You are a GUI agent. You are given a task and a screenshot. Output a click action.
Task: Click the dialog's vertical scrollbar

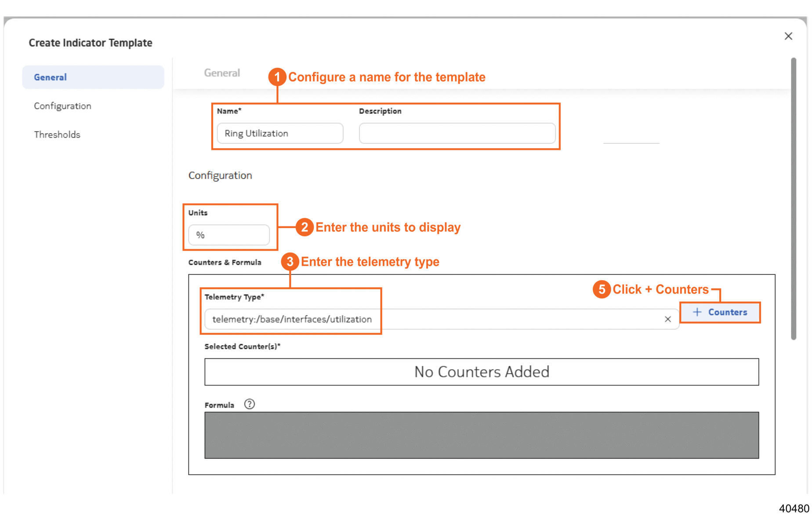tap(793, 198)
